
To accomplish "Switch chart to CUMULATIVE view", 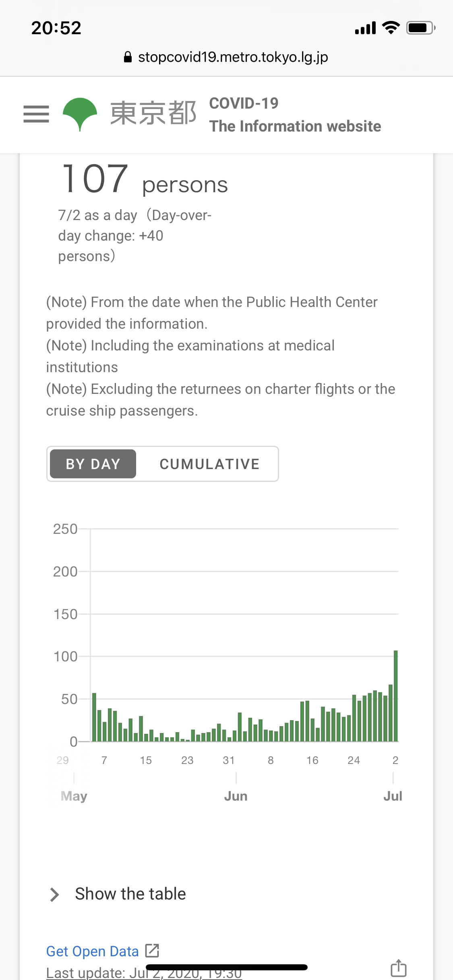I will coord(209,464).
